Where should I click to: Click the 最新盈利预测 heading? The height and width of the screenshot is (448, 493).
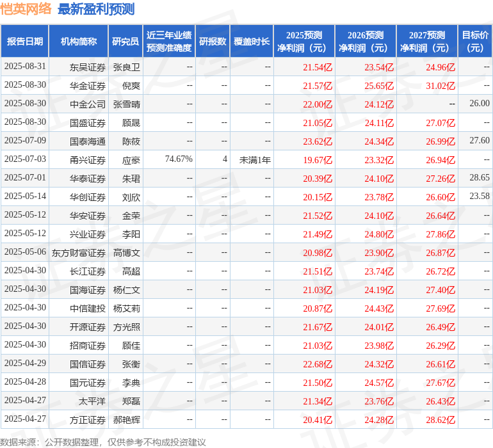[96, 9]
